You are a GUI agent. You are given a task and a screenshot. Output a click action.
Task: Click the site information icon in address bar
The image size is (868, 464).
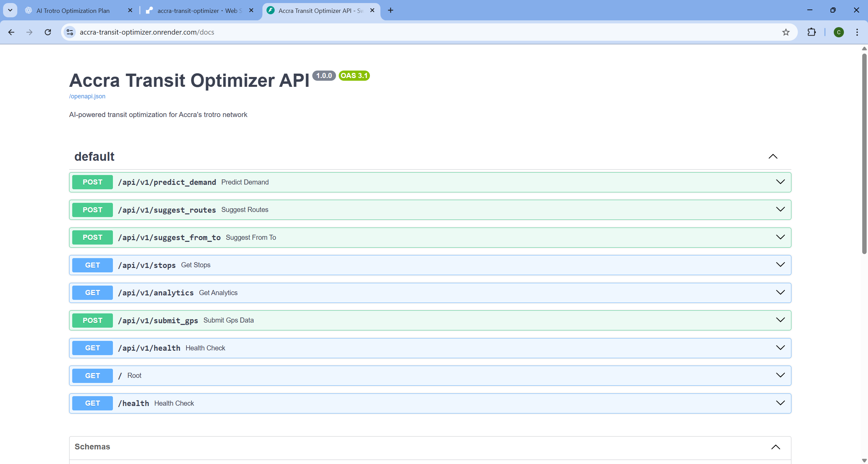pos(70,32)
